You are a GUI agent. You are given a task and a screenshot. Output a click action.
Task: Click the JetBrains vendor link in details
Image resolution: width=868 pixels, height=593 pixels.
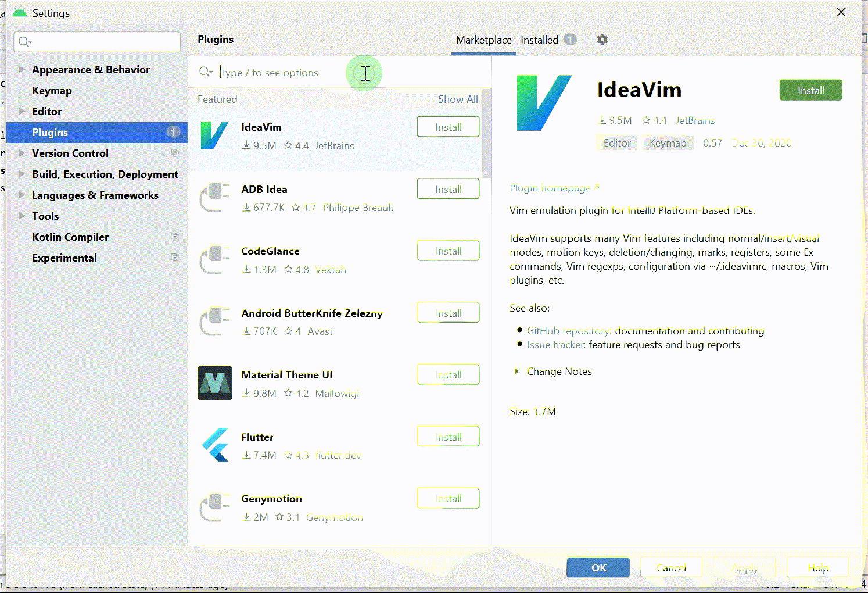[695, 120]
